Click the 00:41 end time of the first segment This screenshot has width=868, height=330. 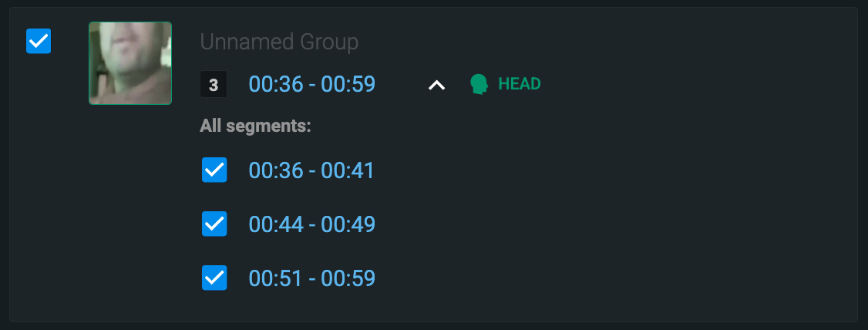pyautogui.click(x=348, y=170)
